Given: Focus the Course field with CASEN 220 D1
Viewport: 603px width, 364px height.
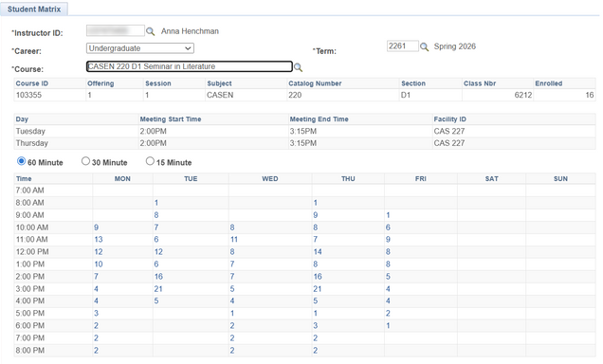Looking at the screenshot, I should 190,66.
